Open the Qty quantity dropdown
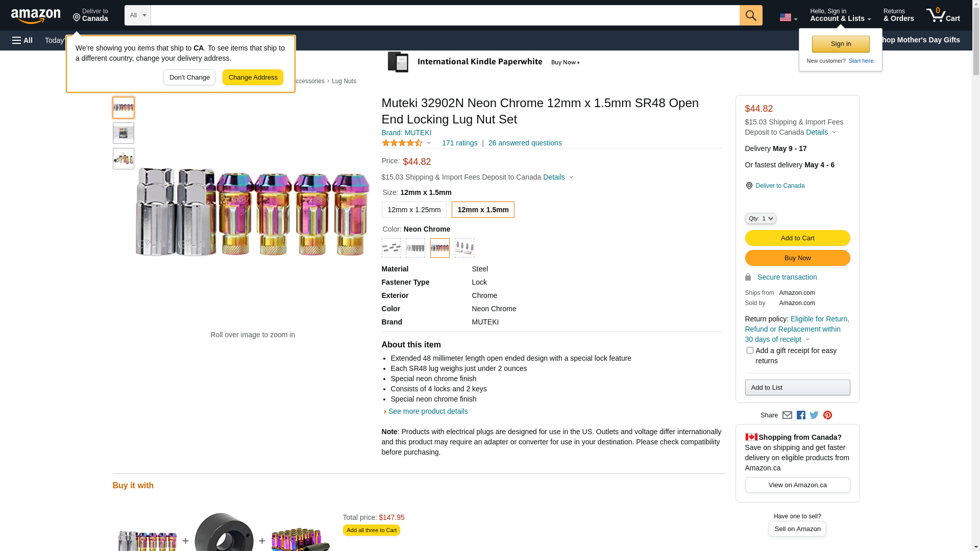Image resolution: width=980 pixels, height=551 pixels. click(x=761, y=218)
